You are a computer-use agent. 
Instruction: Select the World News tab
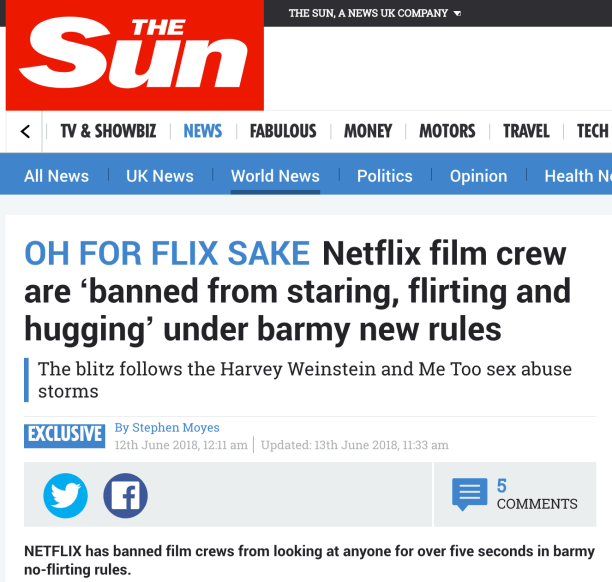tap(275, 176)
